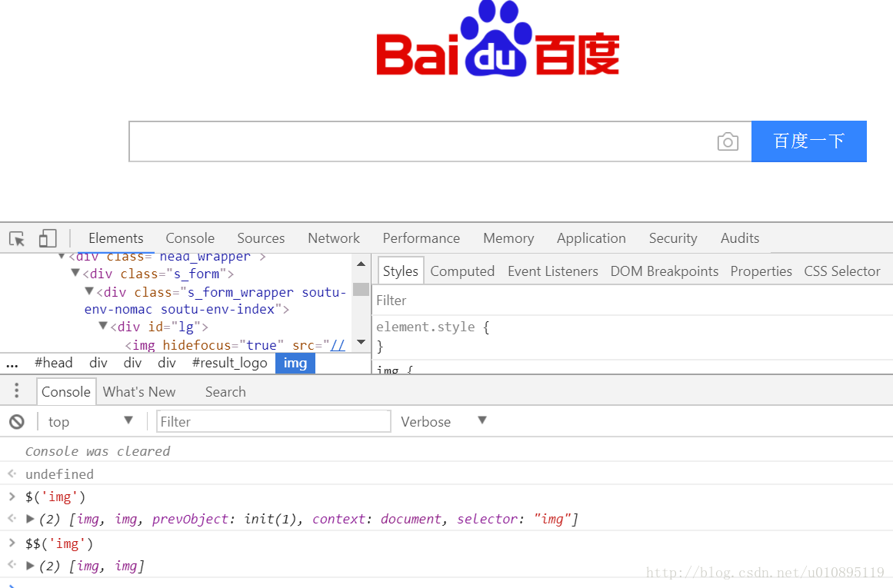Viewport: 893px width, 588px height.
Task: Select the Security tab
Action: 673,238
